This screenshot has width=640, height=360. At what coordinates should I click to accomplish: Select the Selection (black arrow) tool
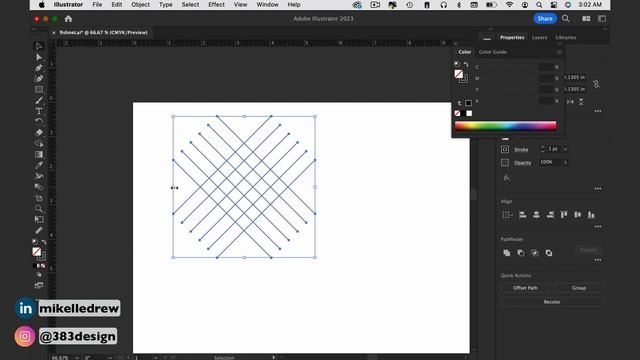point(39,46)
